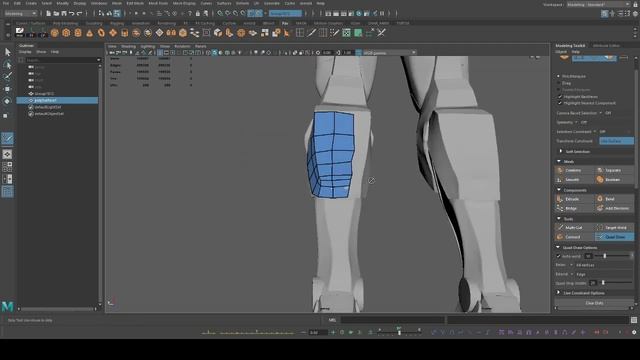
Task: Click Modeling Toolkit Object menu
Action: click(x=561, y=52)
